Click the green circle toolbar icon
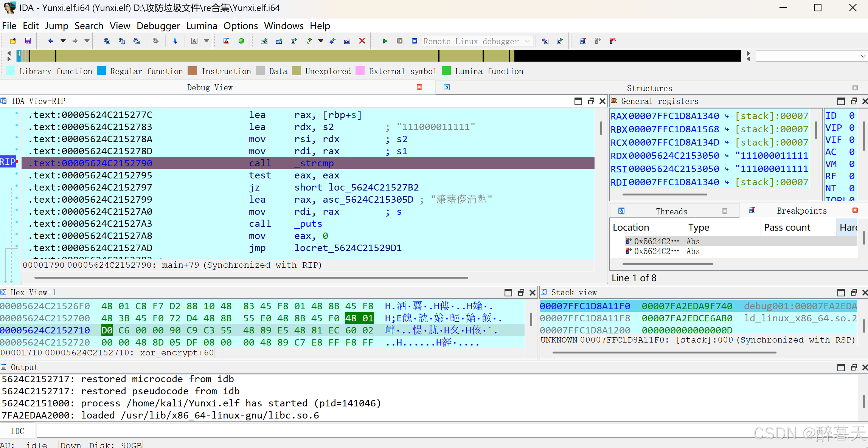This screenshot has width=868, height=448. 241,41
